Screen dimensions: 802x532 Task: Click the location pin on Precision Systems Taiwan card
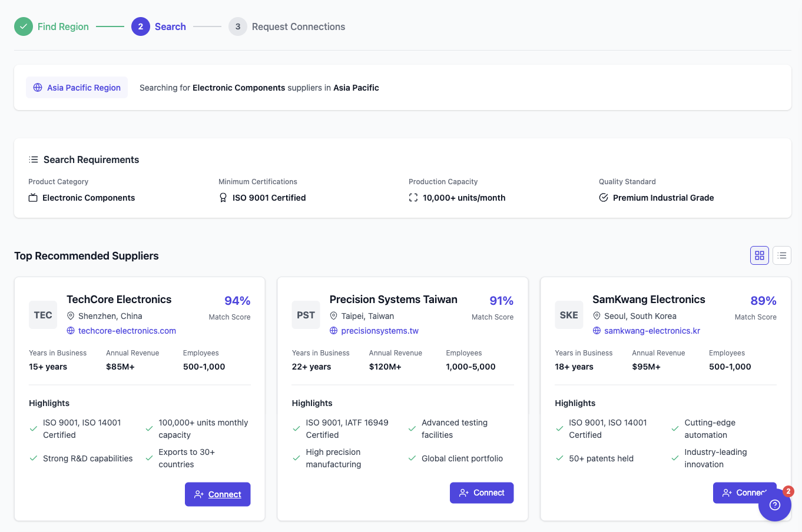tap(334, 316)
